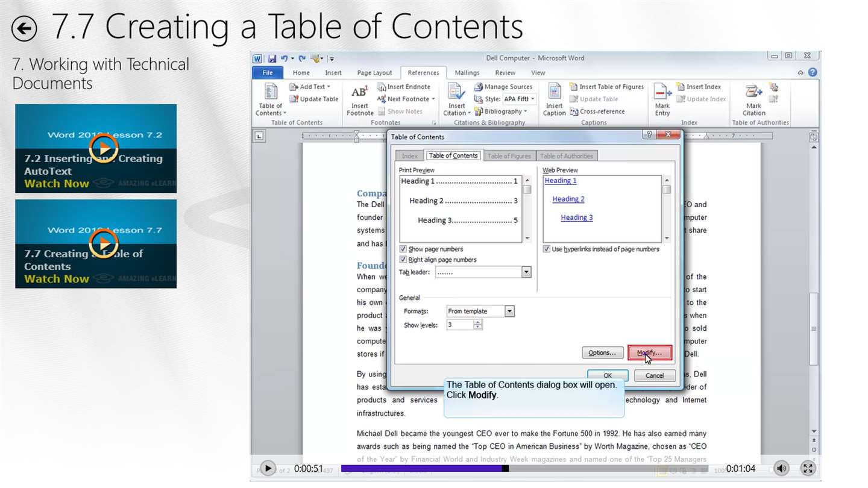Open the Table of Contents ribbon menu

pos(271,99)
